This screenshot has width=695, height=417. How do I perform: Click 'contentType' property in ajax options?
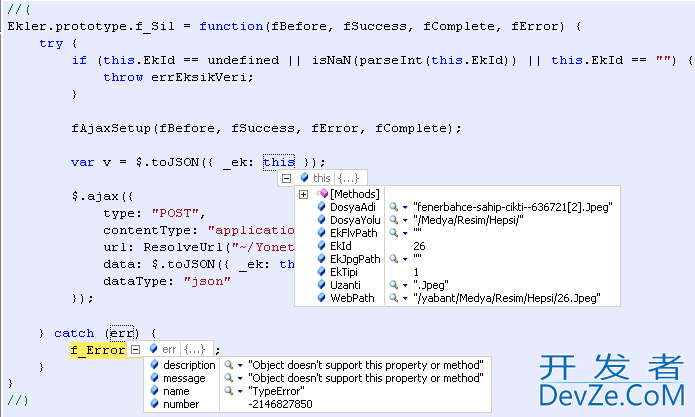coord(147,230)
